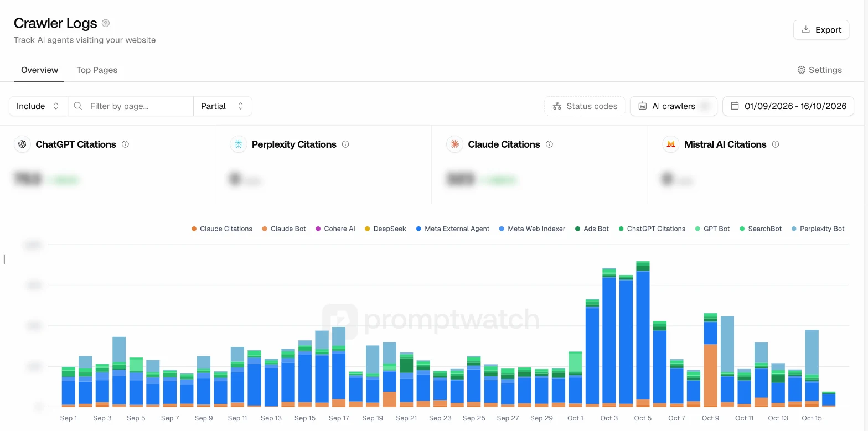Click the ChatGPT logo icon
The image size is (868, 431).
coord(22,144)
